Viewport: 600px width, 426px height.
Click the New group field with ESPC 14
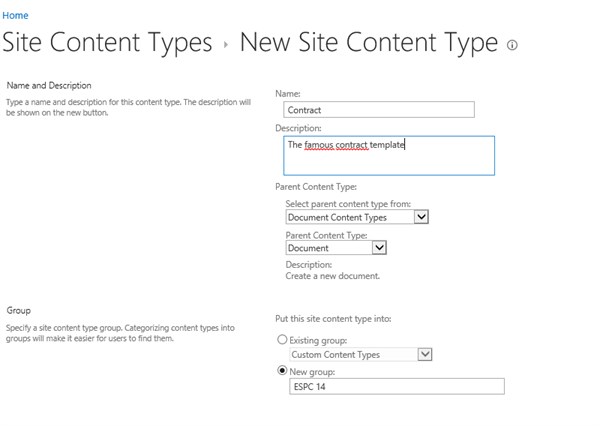point(394,386)
